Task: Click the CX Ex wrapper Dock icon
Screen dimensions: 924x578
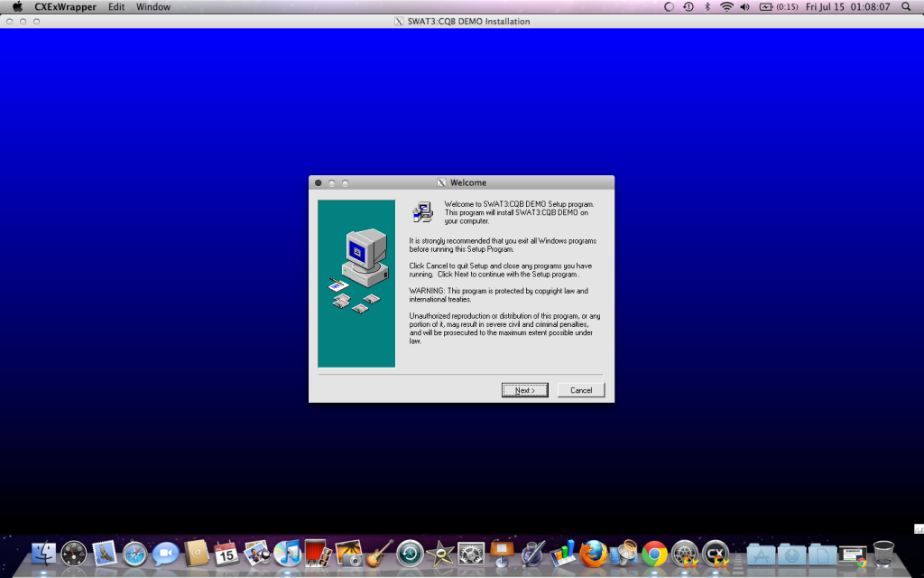Action: (x=716, y=555)
